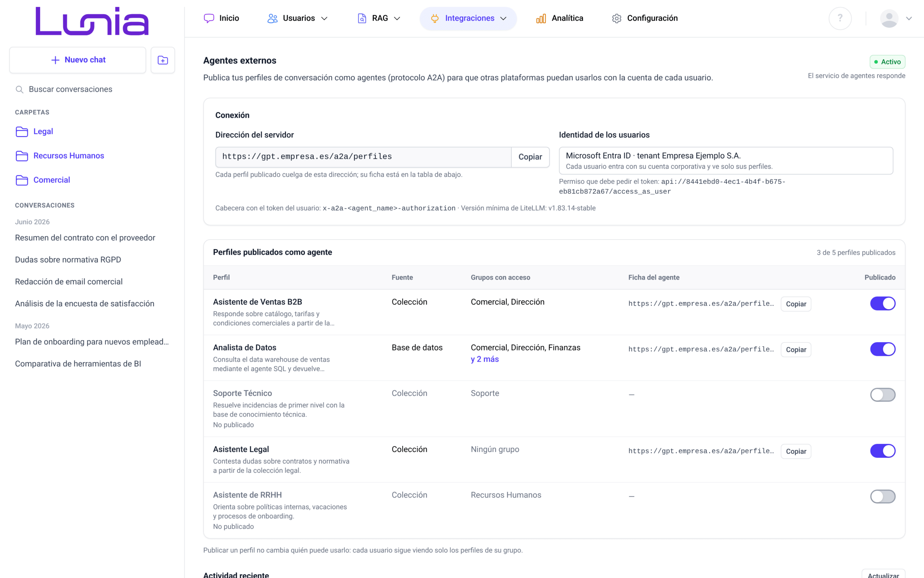Click the Recursos Humanos folder icon

click(22, 156)
